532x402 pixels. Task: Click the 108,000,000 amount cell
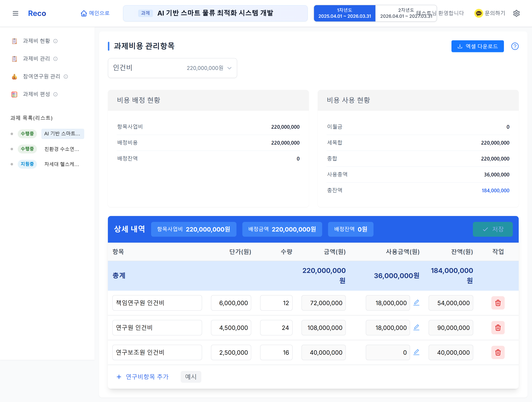tap(323, 328)
